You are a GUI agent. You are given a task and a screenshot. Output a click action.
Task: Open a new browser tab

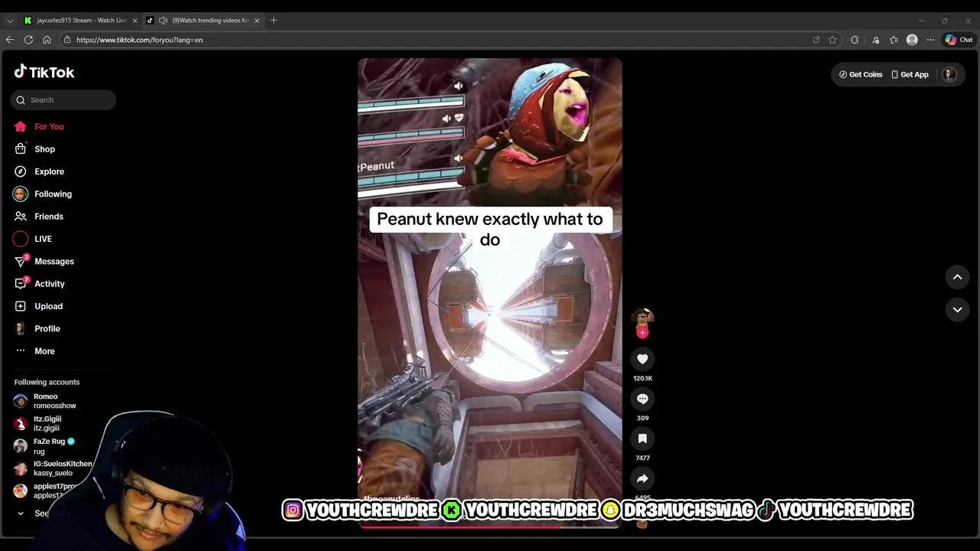pyautogui.click(x=273, y=21)
